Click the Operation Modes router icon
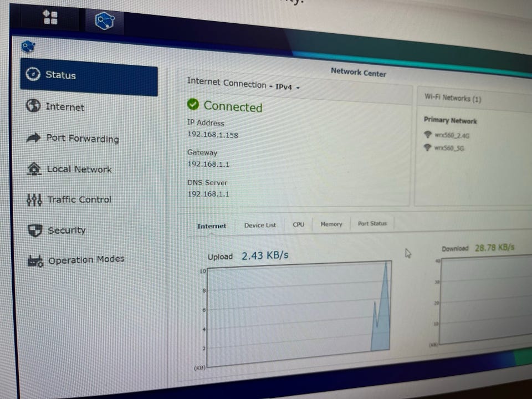The image size is (532, 399). point(35,261)
